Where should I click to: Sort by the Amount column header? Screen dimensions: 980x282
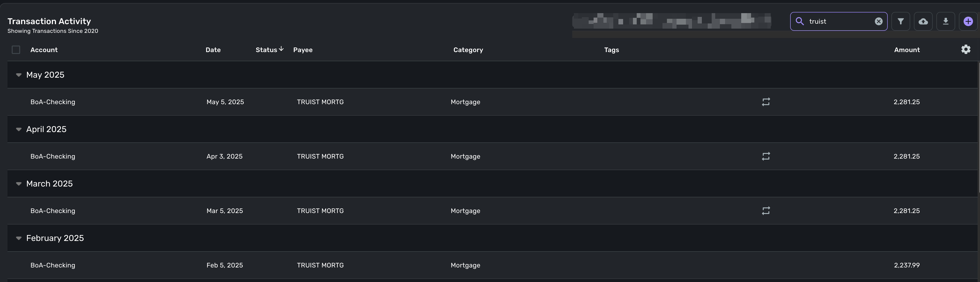[907, 50]
